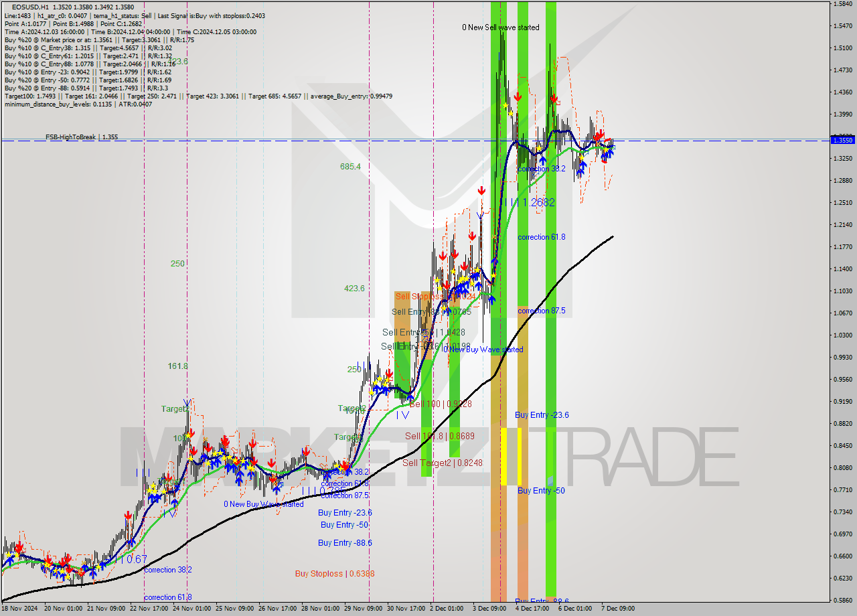The image size is (857, 616).
Task: Click the 'Buy Stoploss | 0.6388' label
Action: (x=335, y=574)
